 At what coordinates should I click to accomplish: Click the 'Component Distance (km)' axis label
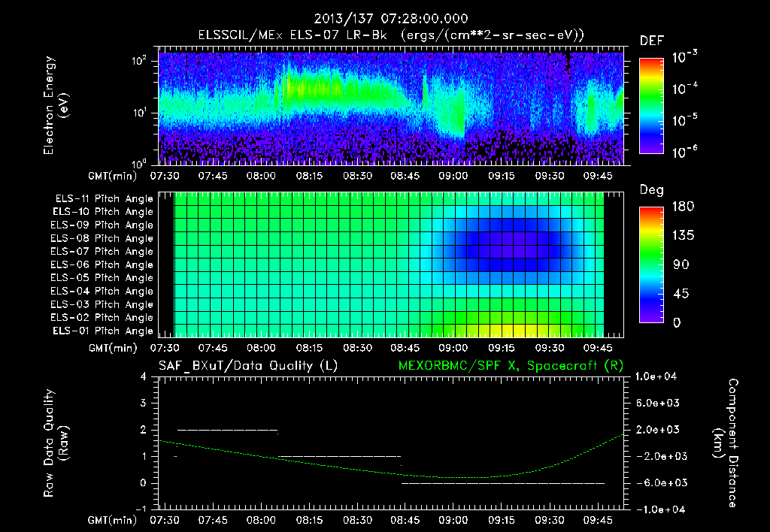coord(726,443)
